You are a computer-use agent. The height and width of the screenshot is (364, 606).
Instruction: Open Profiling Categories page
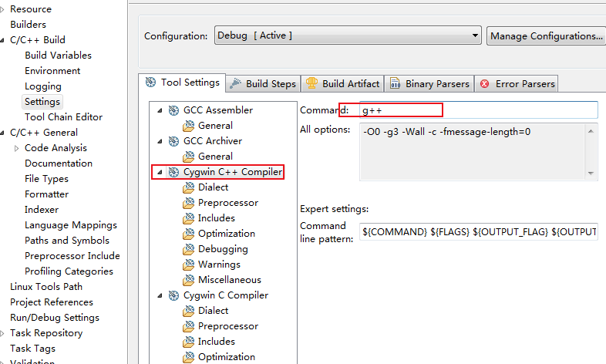pyautogui.click(x=69, y=271)
